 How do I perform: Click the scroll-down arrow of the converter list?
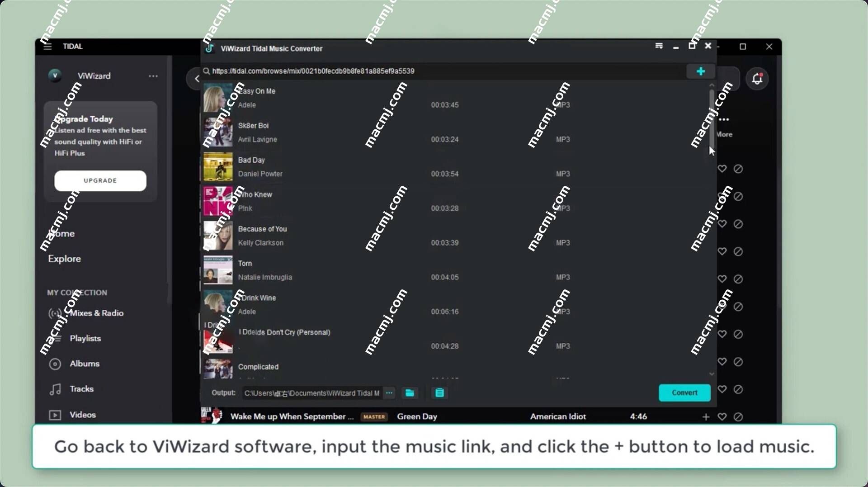tap(712, 374)
